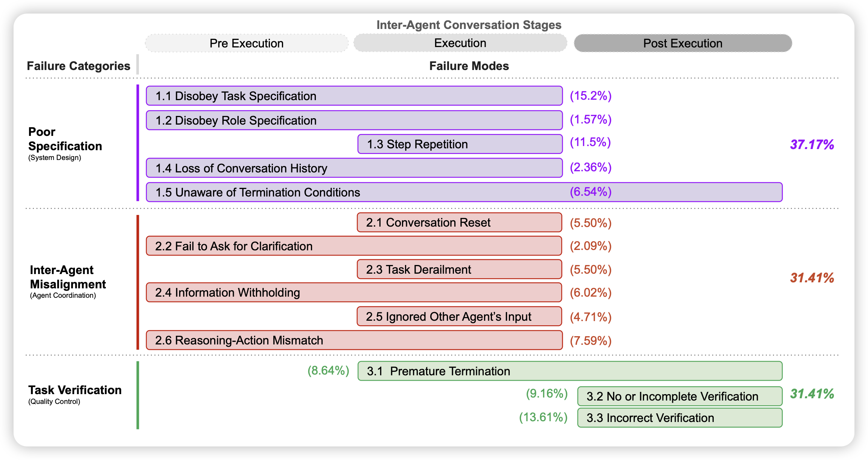
Task: Select the 3.2 No or Incomplete Verification box
Action: pos(679,396)
